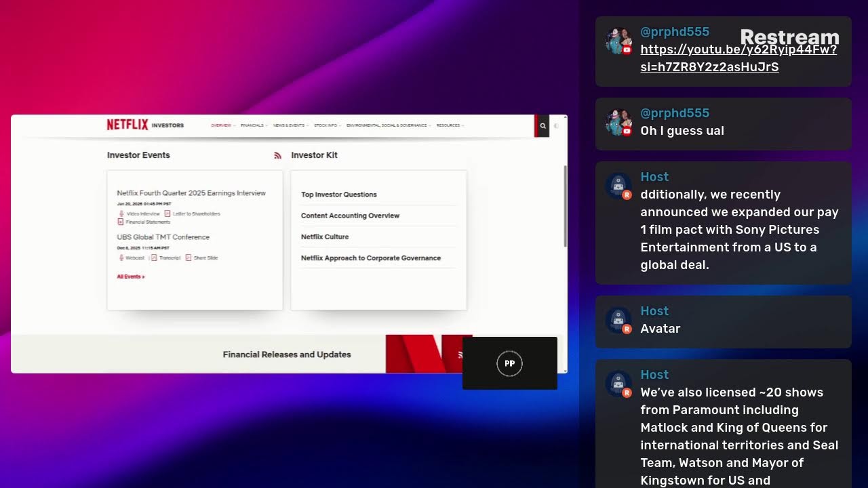Open Netflix Fourth Quarter 2025 Earnings Interview
The width and height of the screenshot is (868, 488).
click(x=191, y=193)
